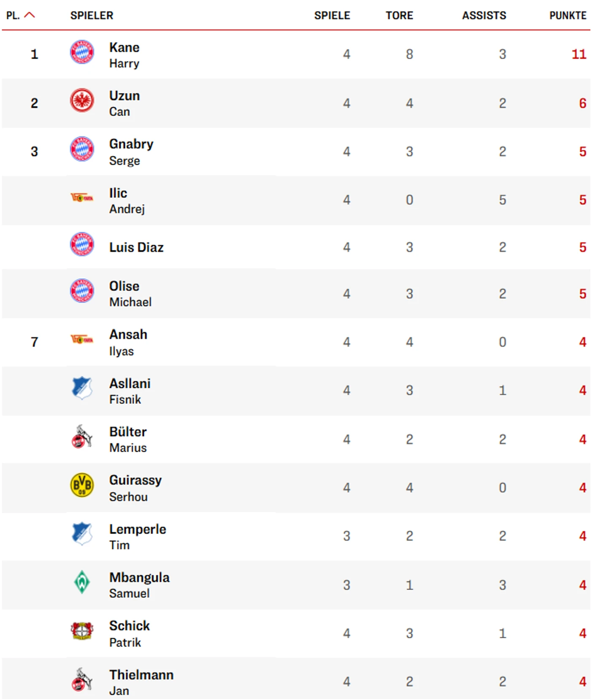The width and height of the screenshot is (616, 699).
Task: Sort table by TORE column
Action: click(399, 16)
